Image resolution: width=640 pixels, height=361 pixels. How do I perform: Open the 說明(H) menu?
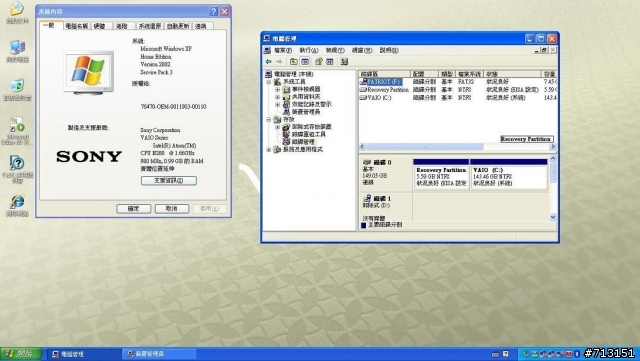(x=389, y=50)
